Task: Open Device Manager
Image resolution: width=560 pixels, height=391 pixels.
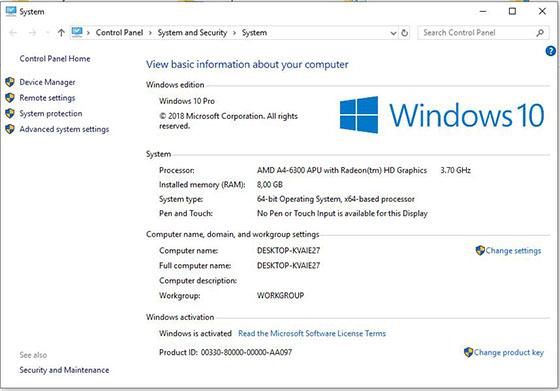Action: coord(47,82)
